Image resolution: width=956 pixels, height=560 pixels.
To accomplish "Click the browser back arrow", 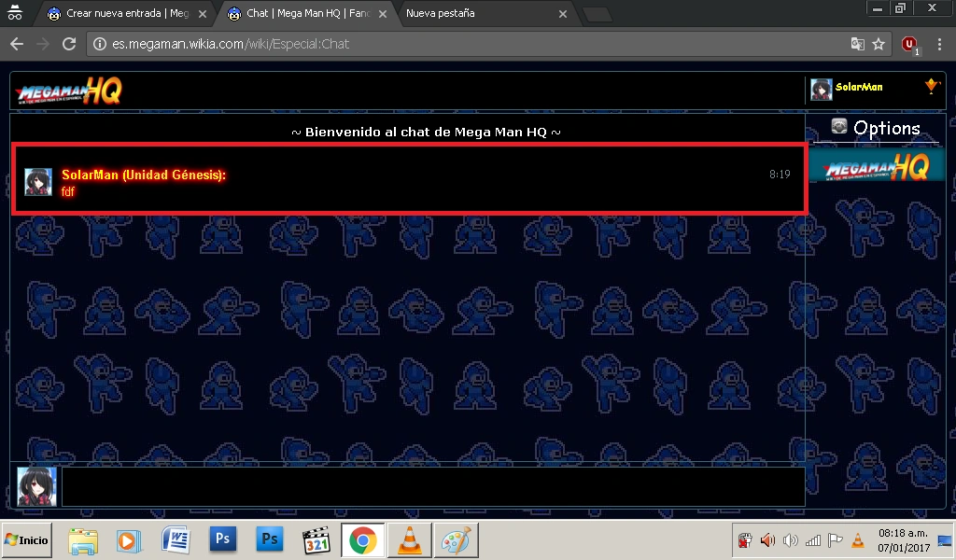I will pos(17,44).
